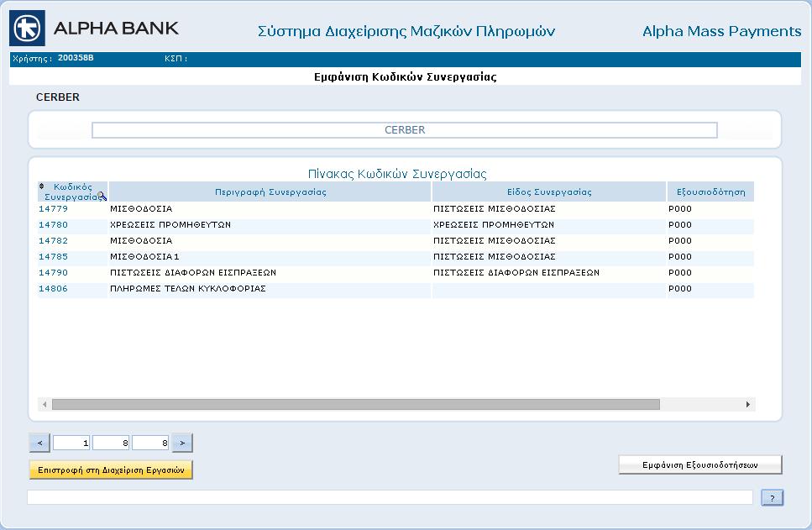This screenshot has width=812, height=530.
Task: Open cooperation code 14806 link
Action: [54, 289]
